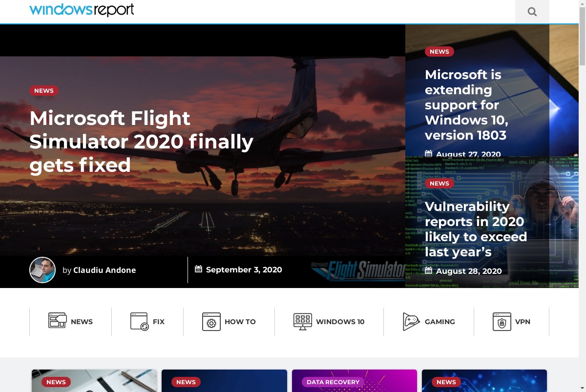Click the How To gear icon

click(x=211, y=322)
